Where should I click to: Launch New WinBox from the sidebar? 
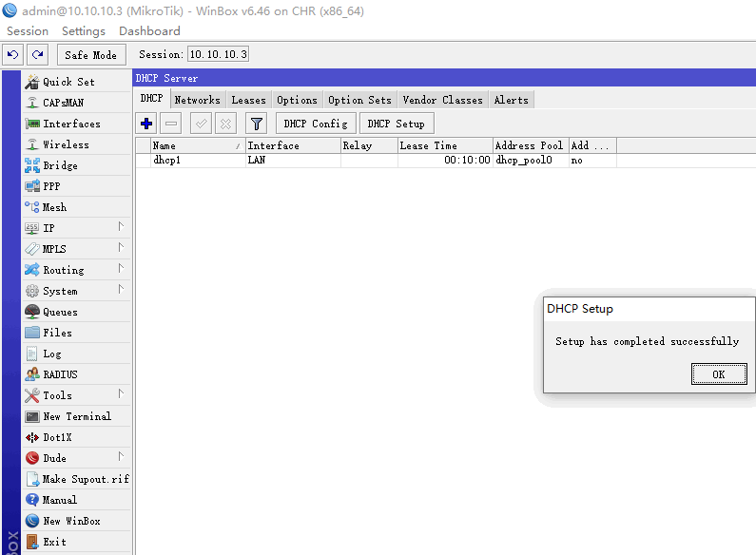click(x=77, y=521)
